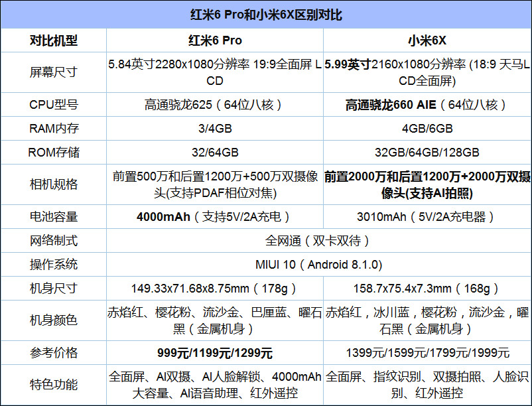Click the MIUI 10 (Android 8.1.0) cell
Viewport: 532px width, 406px height.
[x=319, y=265]
